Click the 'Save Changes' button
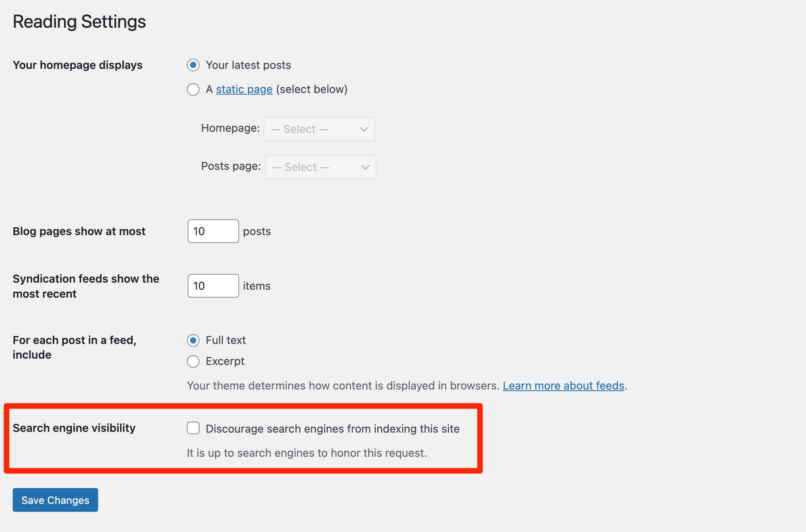 click(54, 500)
